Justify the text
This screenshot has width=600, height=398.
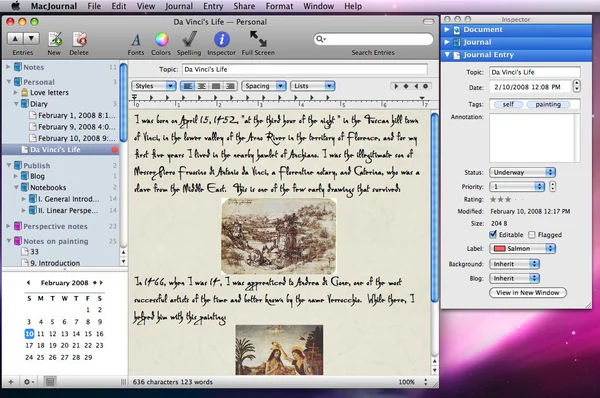(216, 86)
